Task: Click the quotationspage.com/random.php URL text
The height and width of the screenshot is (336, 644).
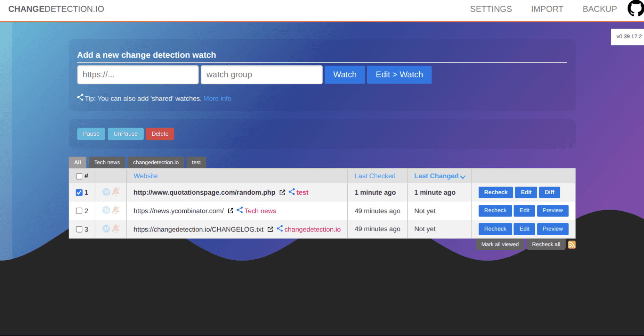Action: [204, 192]
